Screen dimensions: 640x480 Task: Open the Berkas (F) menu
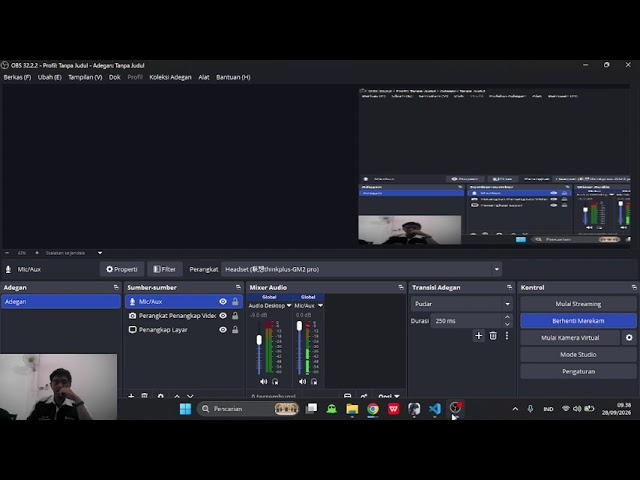coord(17,77)
